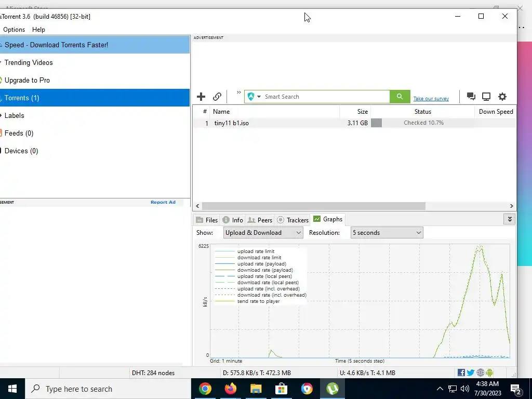Open the shield browser taskbar icon

click(307, 389)
